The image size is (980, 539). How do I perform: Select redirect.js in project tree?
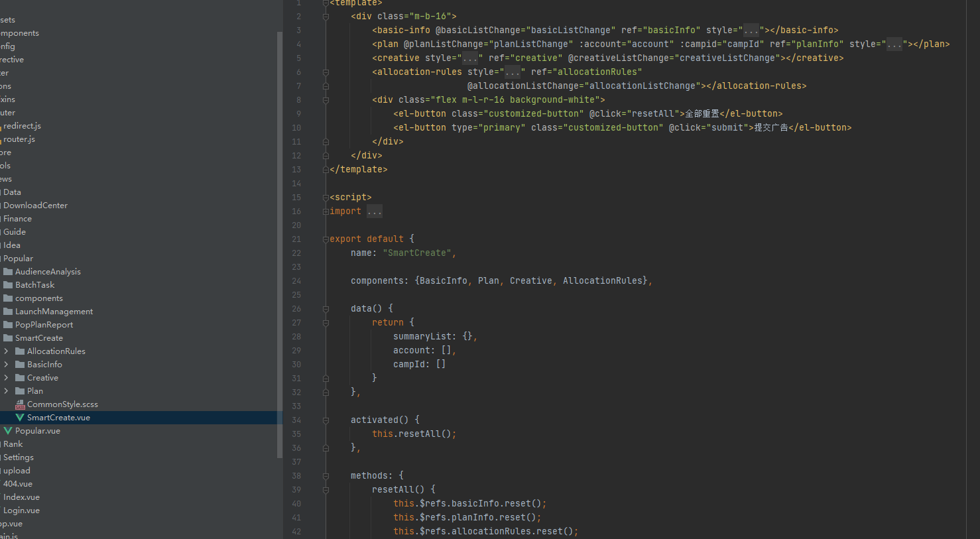click(x=22, y=126)
